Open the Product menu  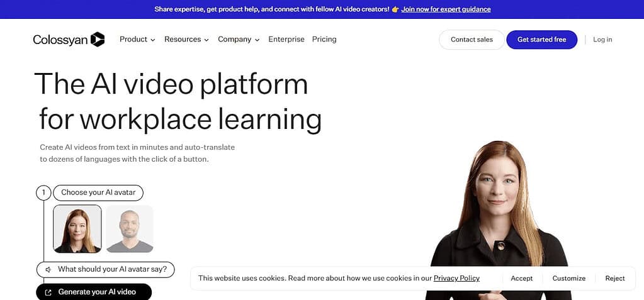point(137,40)
